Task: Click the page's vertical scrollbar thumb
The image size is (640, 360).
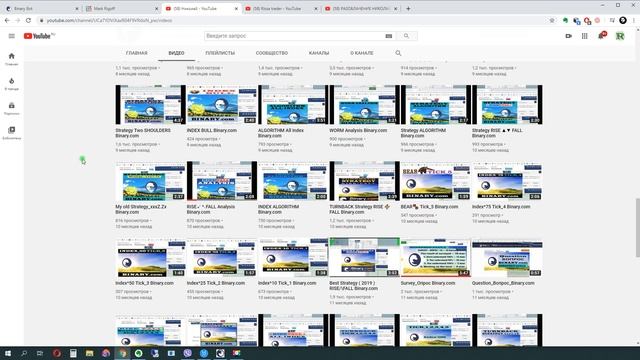Action: pyautogui.click(x=637, y=228)
